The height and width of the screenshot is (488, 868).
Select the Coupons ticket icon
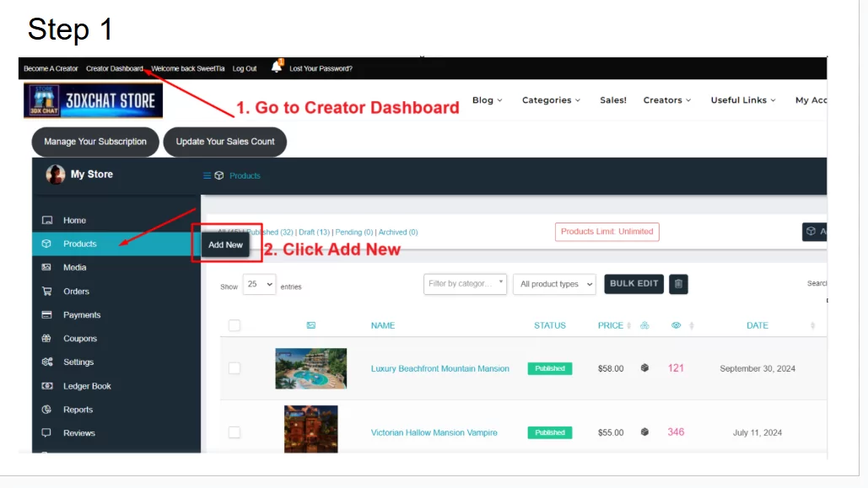point(48,338)
